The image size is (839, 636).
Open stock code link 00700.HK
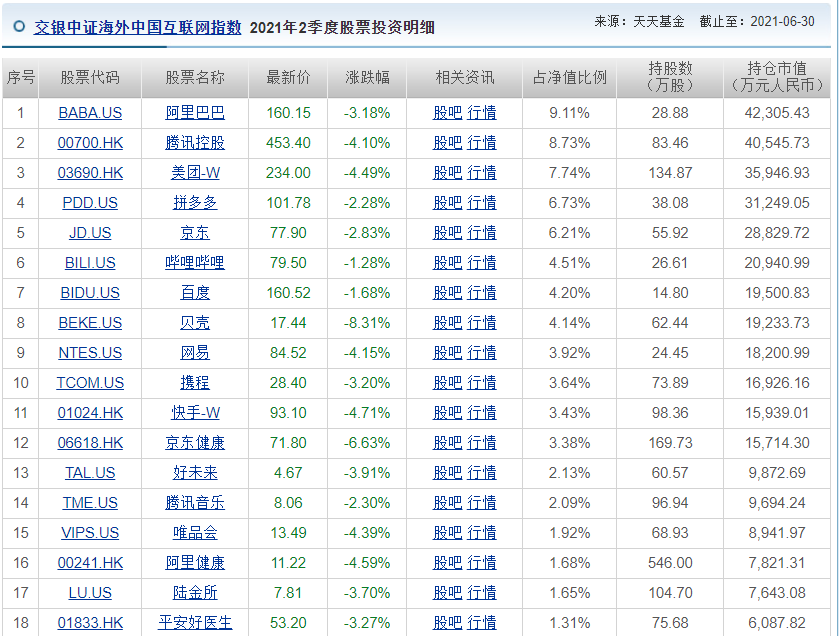90,143
